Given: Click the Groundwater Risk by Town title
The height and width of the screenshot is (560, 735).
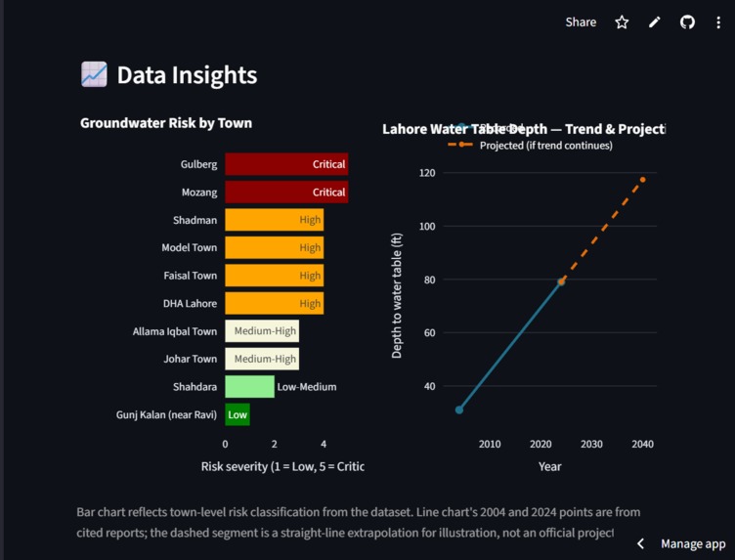Looking at the screenshot, I should (x=166, y=123).
